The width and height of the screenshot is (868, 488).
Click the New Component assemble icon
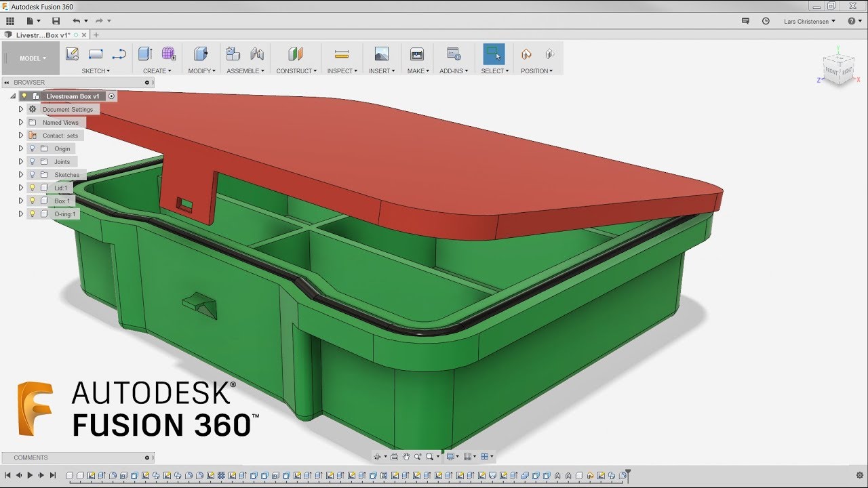(233, 54)
